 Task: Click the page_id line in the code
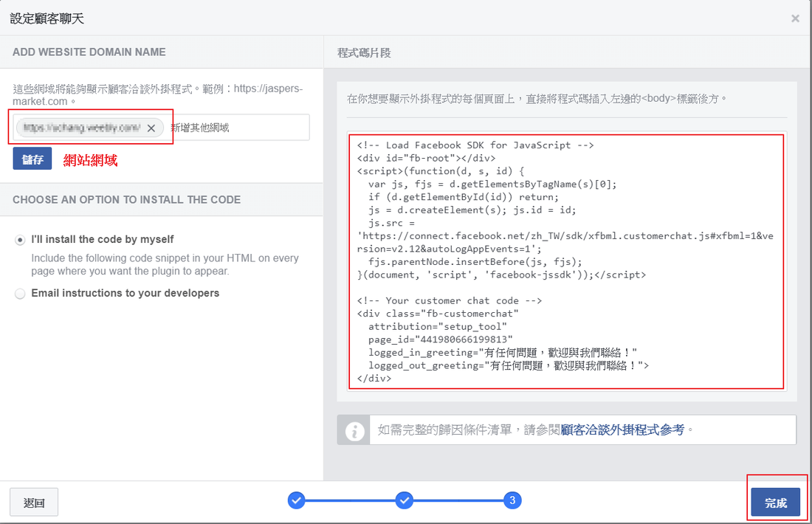click(x=440, y=339)
